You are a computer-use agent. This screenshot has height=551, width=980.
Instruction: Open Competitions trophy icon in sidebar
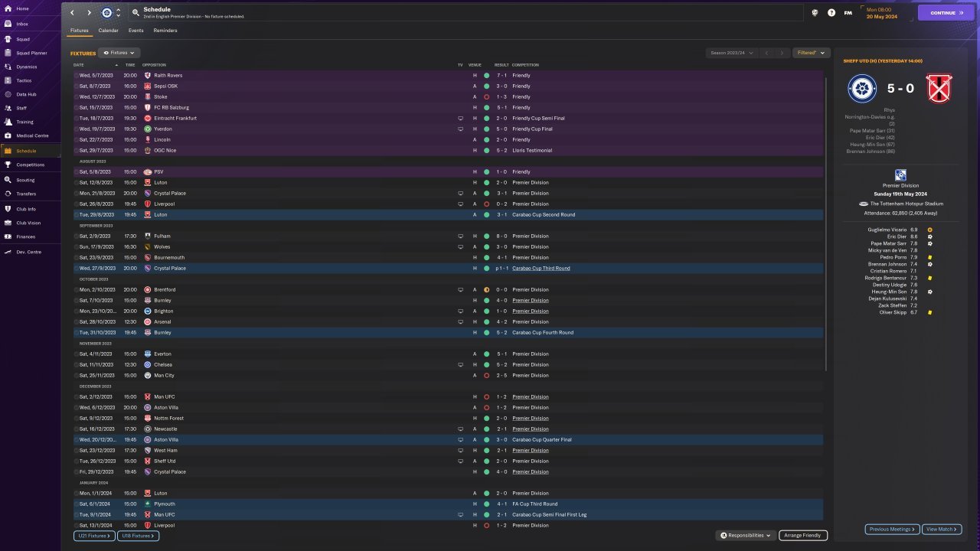(8, 165)
